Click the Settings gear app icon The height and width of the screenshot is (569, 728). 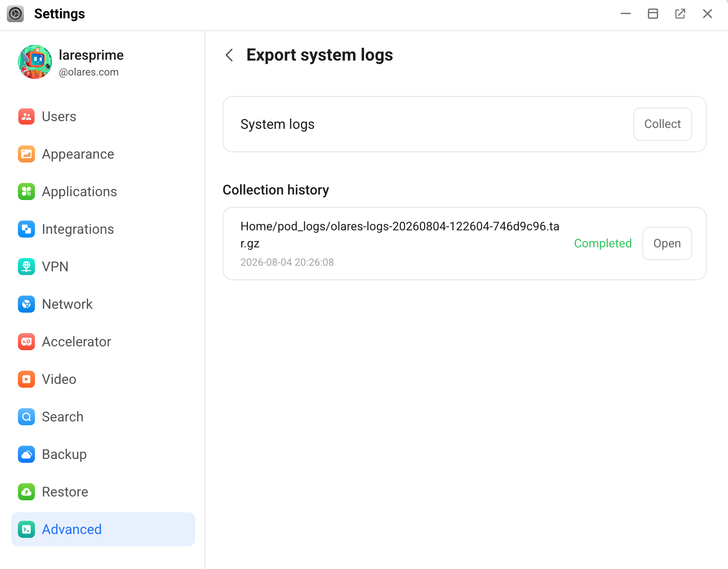pyautogui.click(x=15, y=14)
